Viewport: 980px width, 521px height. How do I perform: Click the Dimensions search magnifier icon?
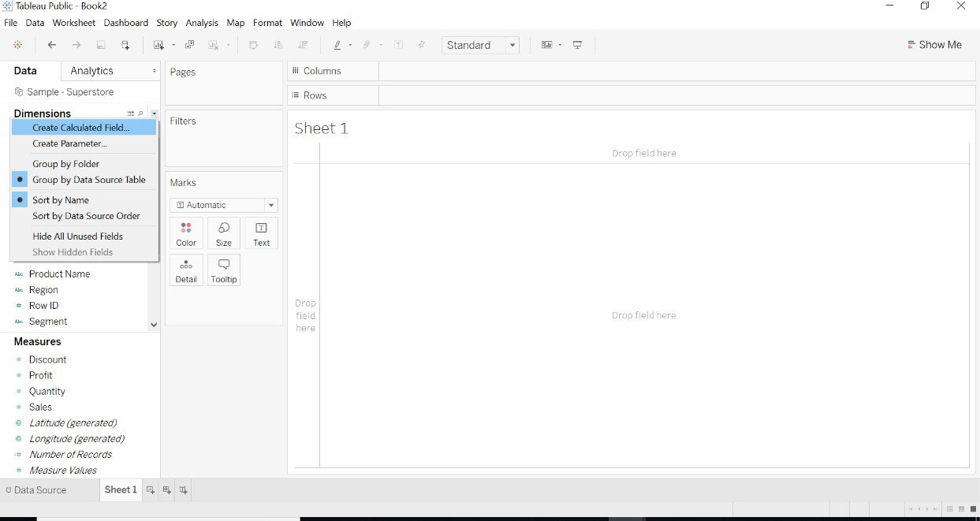140,114
